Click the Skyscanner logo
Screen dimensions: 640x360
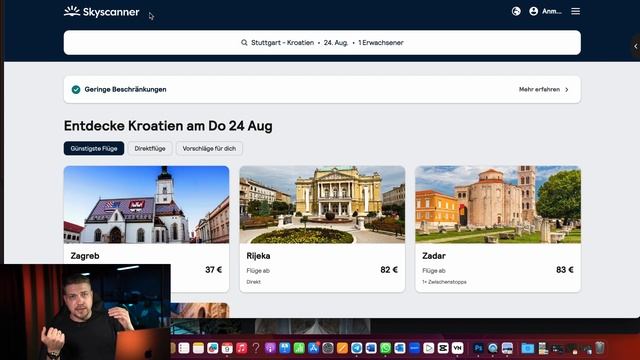(x=102, y=11)
